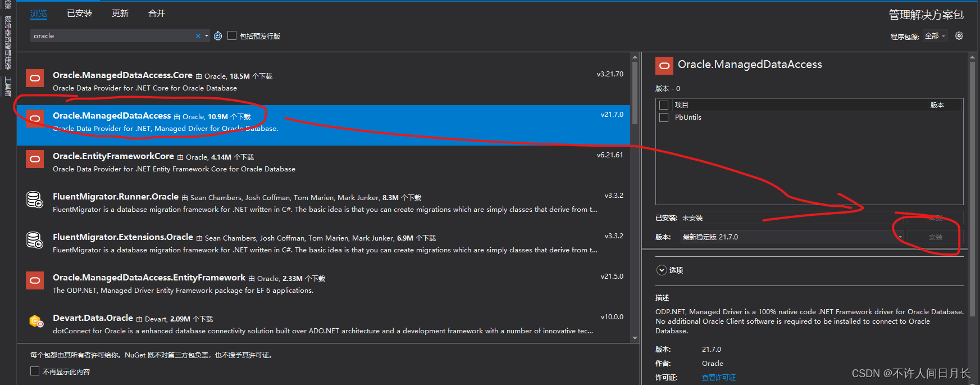Check the PbUntils project checkbox
Screen dimensions: 980x385
click(664, 117)
